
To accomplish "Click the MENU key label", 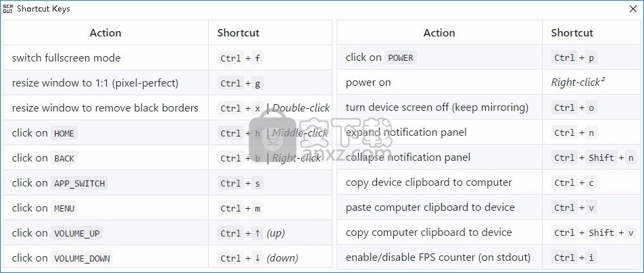I will 64,209.
